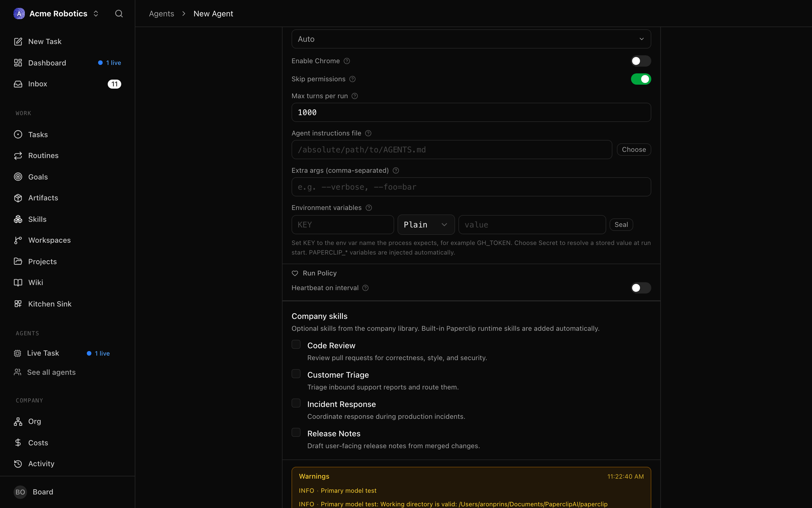
Task: Open the Plain type dropdown for env variable
Action: click(x=426, y=224)
